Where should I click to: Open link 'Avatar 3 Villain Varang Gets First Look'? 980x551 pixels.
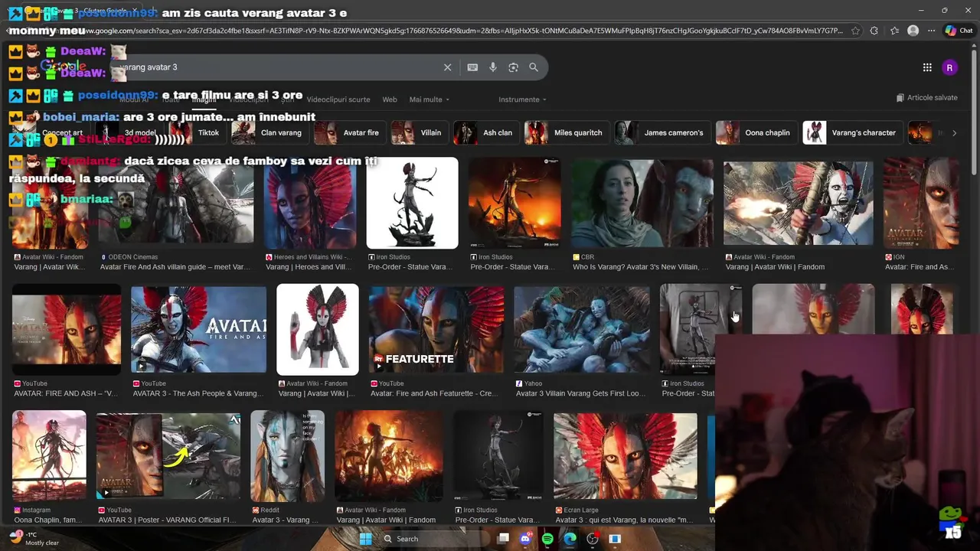point(581,393)
